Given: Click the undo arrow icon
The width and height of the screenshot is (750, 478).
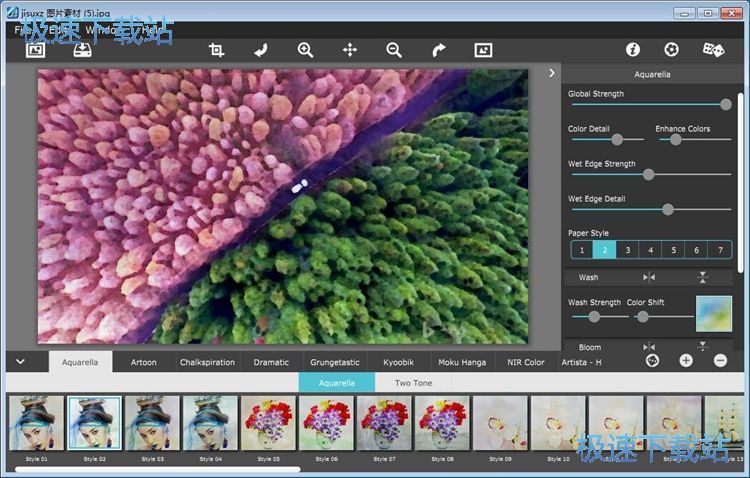Looking at the screenshot, I should (x=261, y=50).
